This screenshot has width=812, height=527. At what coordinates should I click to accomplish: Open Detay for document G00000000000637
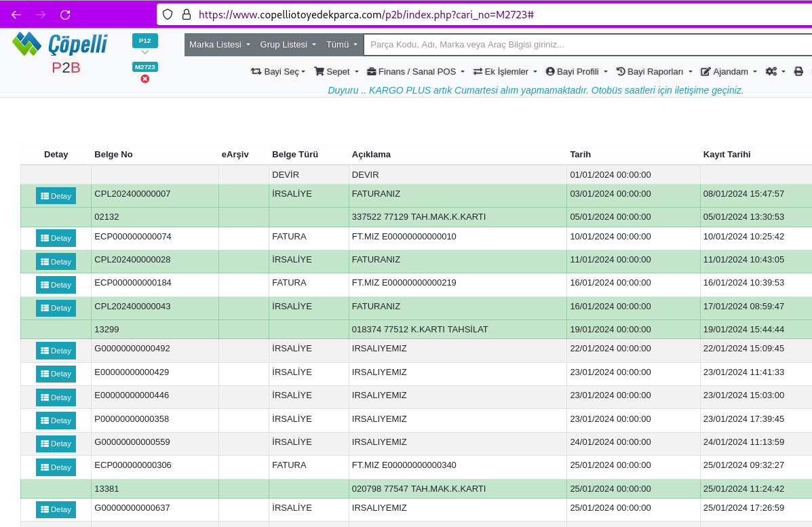tap(56, 509)
